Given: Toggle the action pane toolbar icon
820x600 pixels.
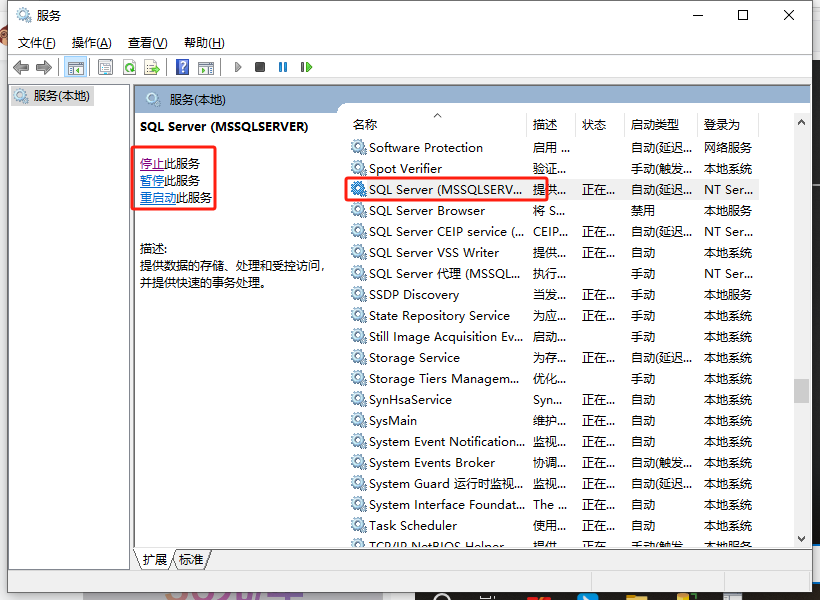Looking at the screenshot, I should [206, 67].
